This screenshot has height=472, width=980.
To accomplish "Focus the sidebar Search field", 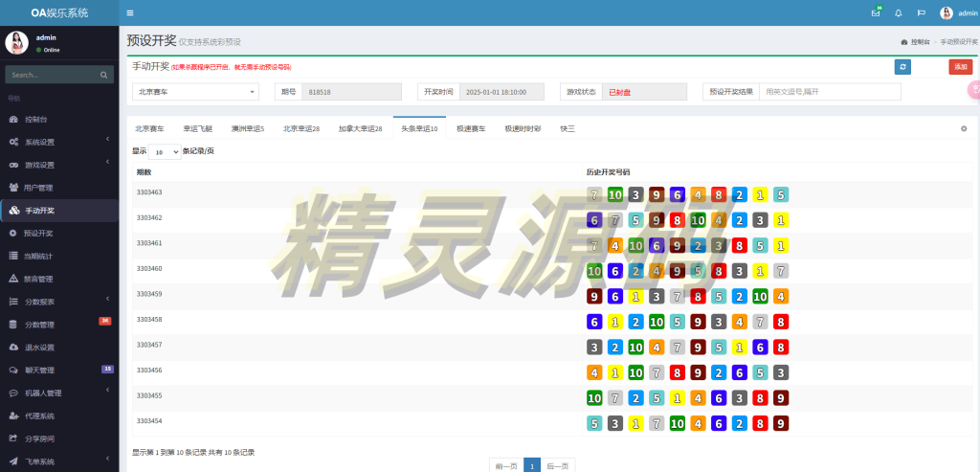I will click(52, 75).
